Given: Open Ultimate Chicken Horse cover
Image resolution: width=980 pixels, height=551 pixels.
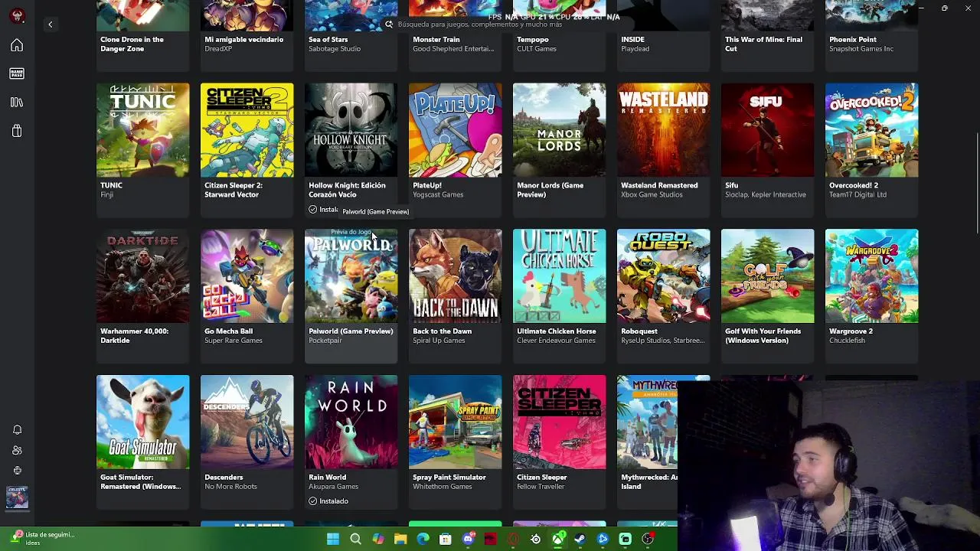Looking at the screenshot, I should click(x=559, y=275).
